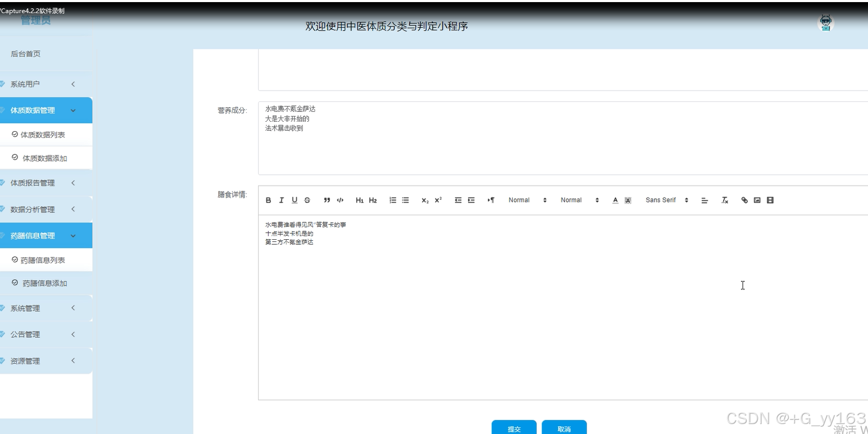Image resolution: width=868 pixels, height=434 pixels.
Task: Insert a code block with the code icon
Action: pos(340,200)
